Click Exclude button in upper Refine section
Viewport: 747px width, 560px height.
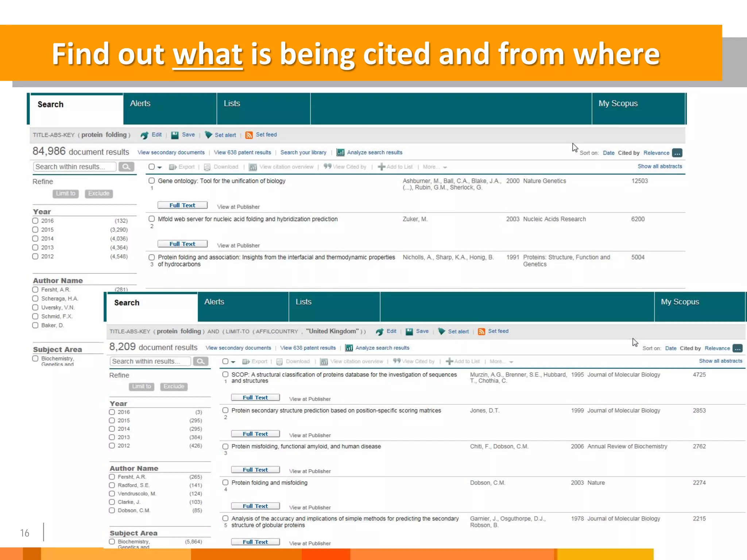[99, 194]
